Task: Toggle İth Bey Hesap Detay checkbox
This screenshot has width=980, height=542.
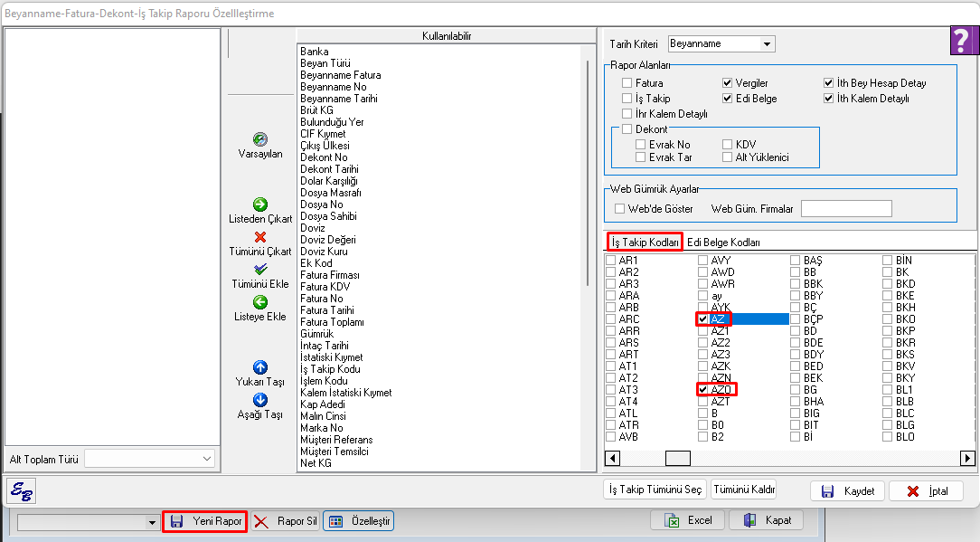Action: tap(828, 82)
